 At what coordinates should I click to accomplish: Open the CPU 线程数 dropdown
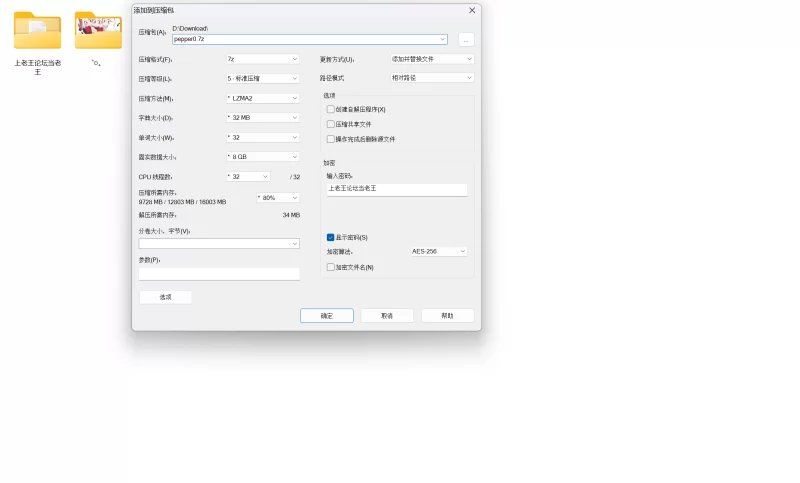pos(248,176)
